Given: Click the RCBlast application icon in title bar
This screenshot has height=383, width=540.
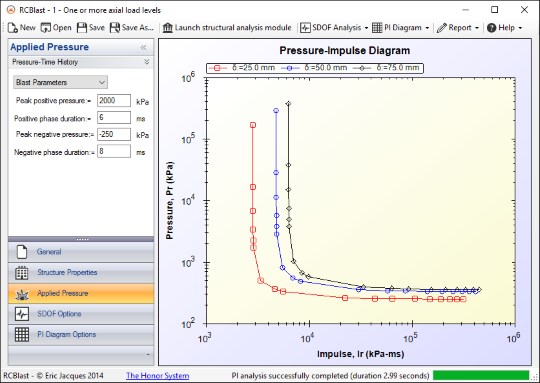Looking at the screenshot, I should click(x=11, y=10).
